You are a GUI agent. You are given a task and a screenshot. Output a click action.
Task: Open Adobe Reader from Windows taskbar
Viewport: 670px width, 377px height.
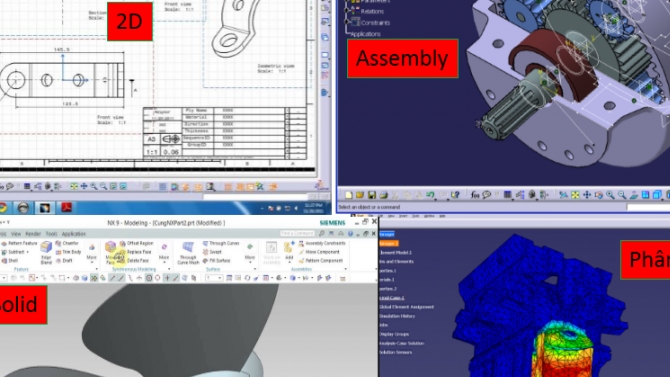[x=67, y=208]
